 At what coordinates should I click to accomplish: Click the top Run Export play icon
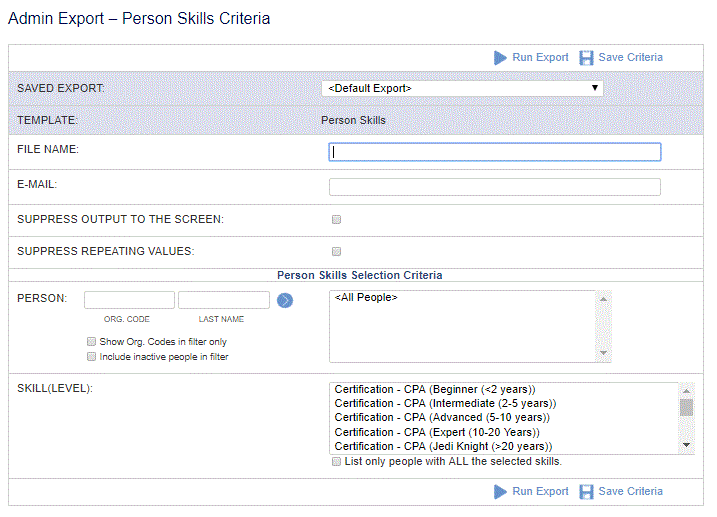500,58
